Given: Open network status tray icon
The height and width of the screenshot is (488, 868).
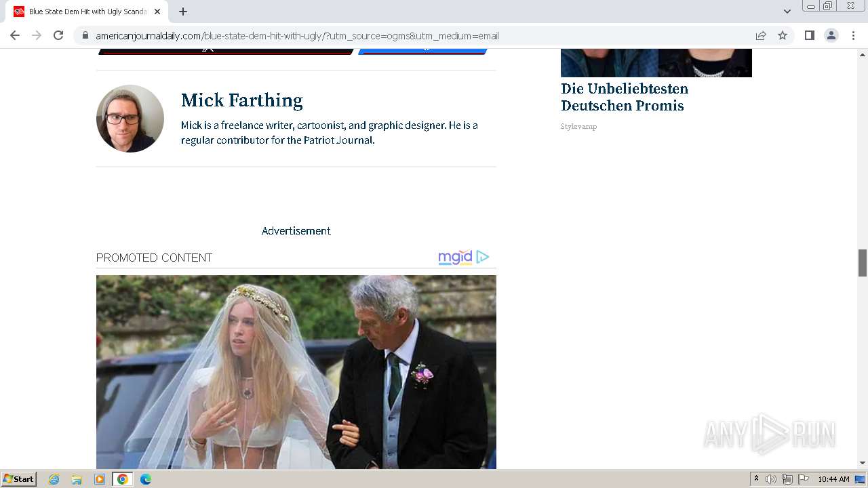Looking at the screenshot, I should [787, 479].
